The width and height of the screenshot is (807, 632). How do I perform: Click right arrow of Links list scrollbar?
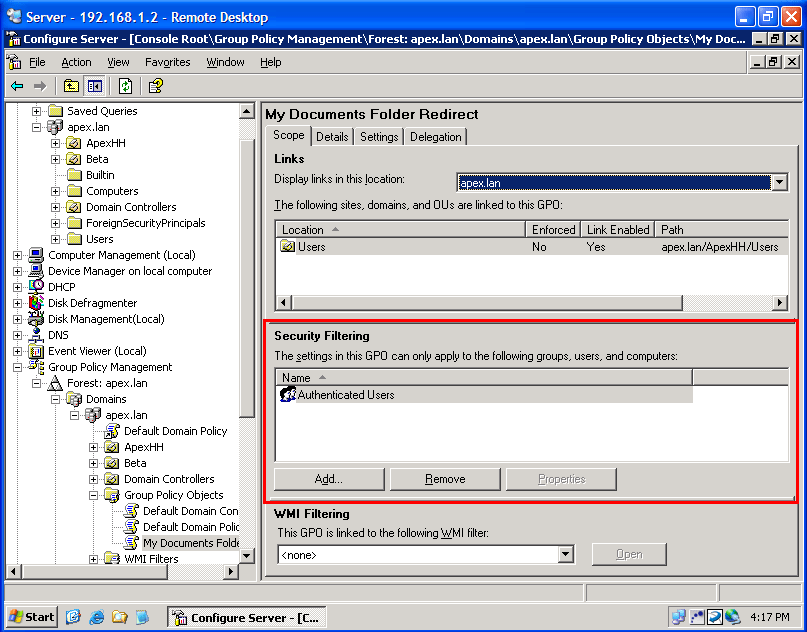tap(780, 303)
